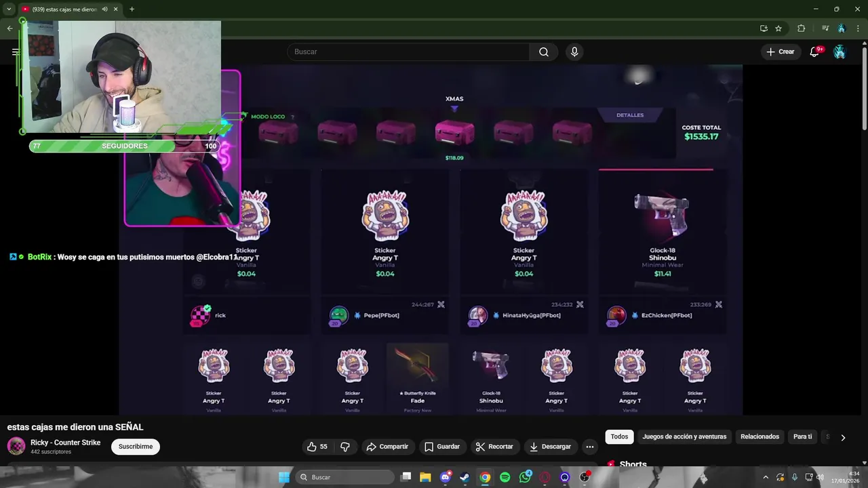
Task: Select the Todos filter chip
Action: 619,436
